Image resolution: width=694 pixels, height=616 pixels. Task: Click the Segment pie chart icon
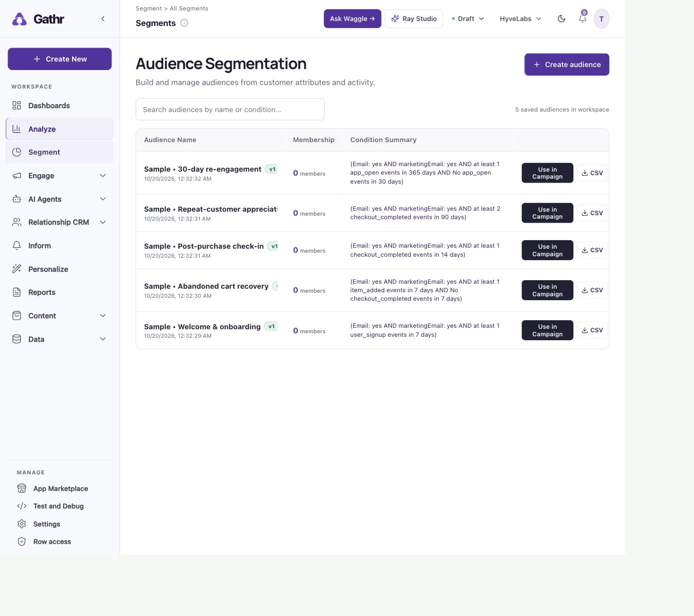pyautogui.click(x=17, y=152)
